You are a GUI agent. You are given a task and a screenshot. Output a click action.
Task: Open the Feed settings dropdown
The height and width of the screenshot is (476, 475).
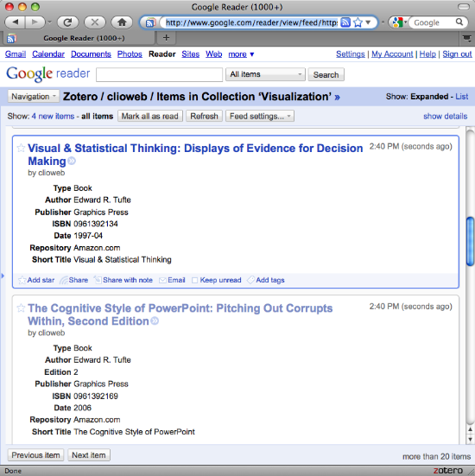260,116
